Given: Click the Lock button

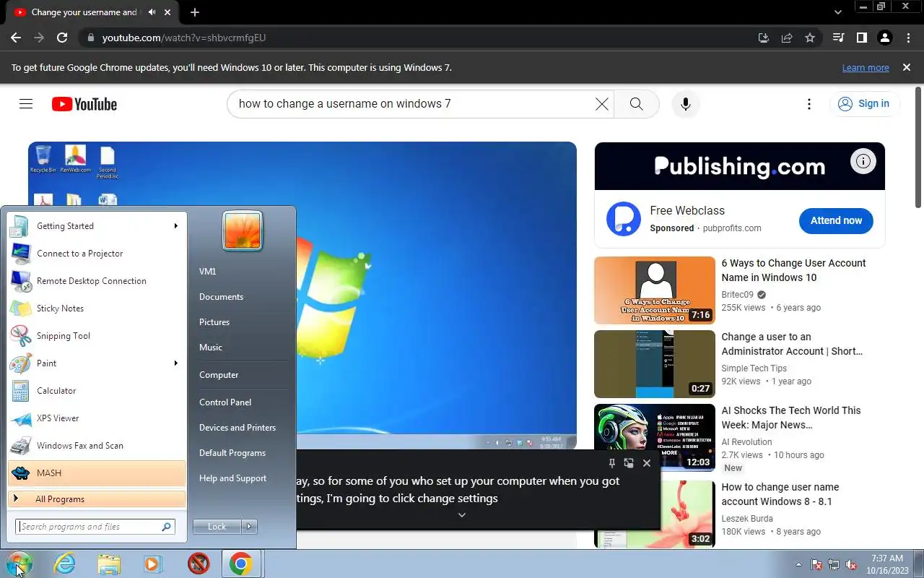Looking at the screenshot, I should (x=217, y=527).
